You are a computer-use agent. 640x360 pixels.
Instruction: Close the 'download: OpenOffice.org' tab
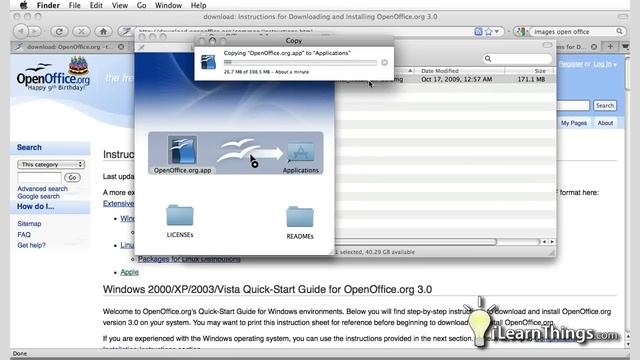[121, 47]
